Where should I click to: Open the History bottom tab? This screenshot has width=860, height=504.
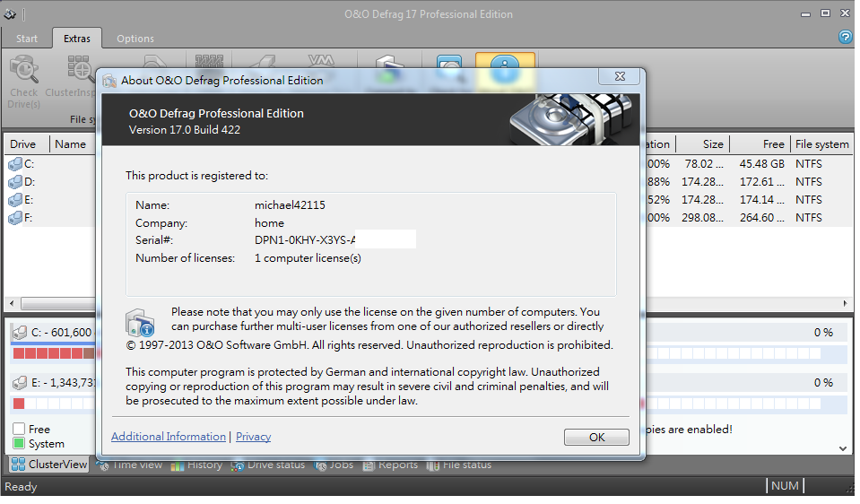point(197,465)
